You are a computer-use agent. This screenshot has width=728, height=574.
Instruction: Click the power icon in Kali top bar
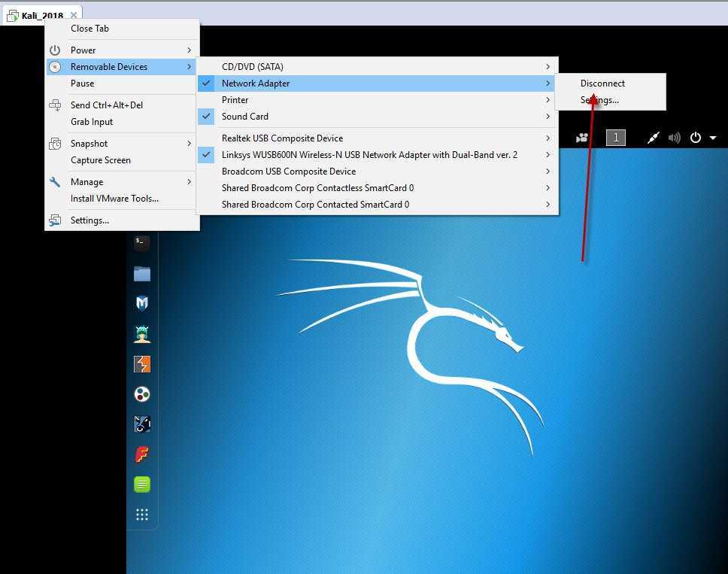coord(695,138)
